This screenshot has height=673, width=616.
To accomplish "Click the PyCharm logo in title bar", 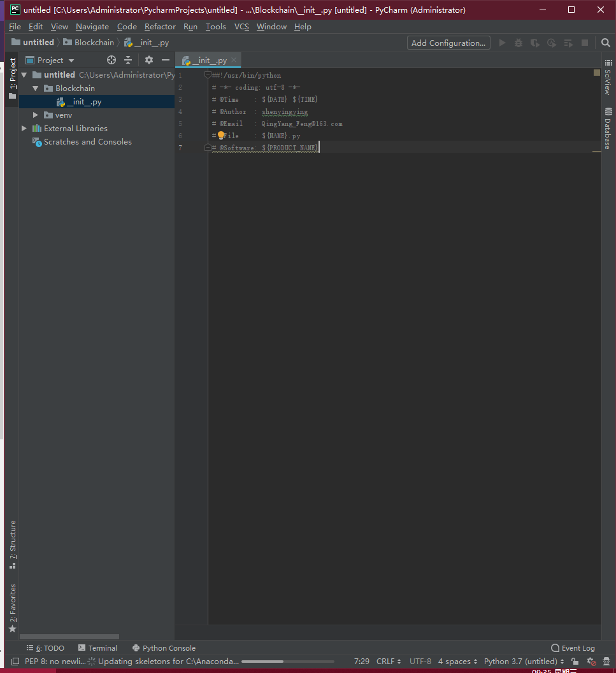I will (15, 10).
